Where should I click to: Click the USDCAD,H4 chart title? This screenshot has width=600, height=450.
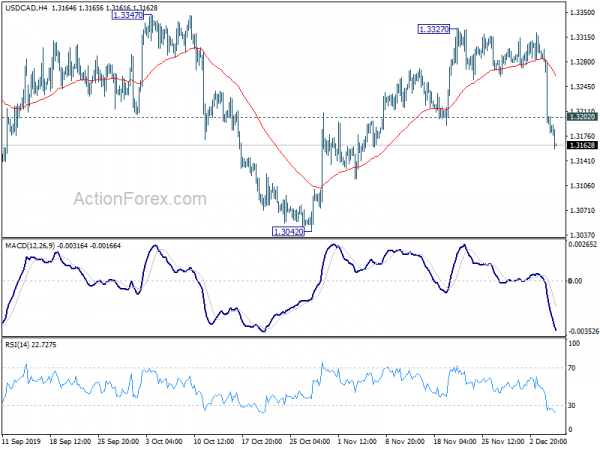26,8
